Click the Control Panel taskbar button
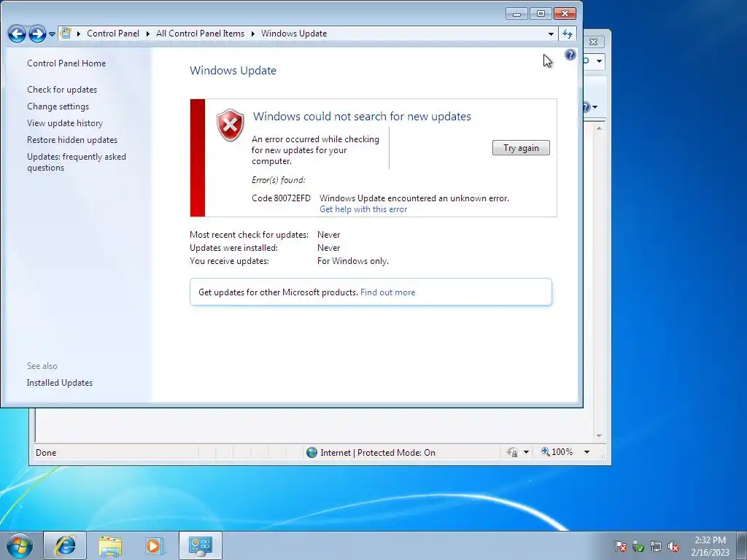The height and width of the screenshot is (560, 747). click(x=201, y=545)
